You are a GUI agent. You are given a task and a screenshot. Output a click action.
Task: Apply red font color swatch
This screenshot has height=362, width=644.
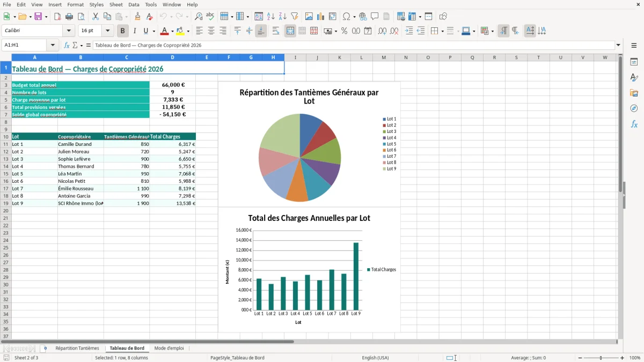point(165,31)
